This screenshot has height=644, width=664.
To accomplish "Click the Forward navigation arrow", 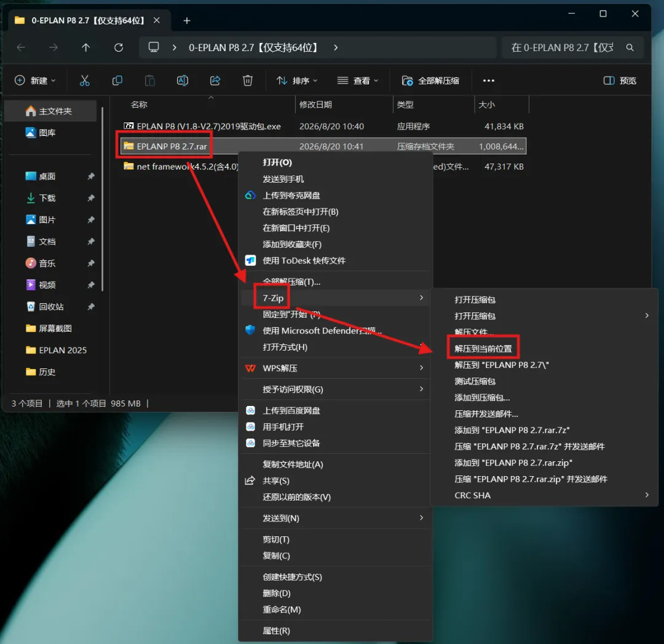I will point(53,47).
